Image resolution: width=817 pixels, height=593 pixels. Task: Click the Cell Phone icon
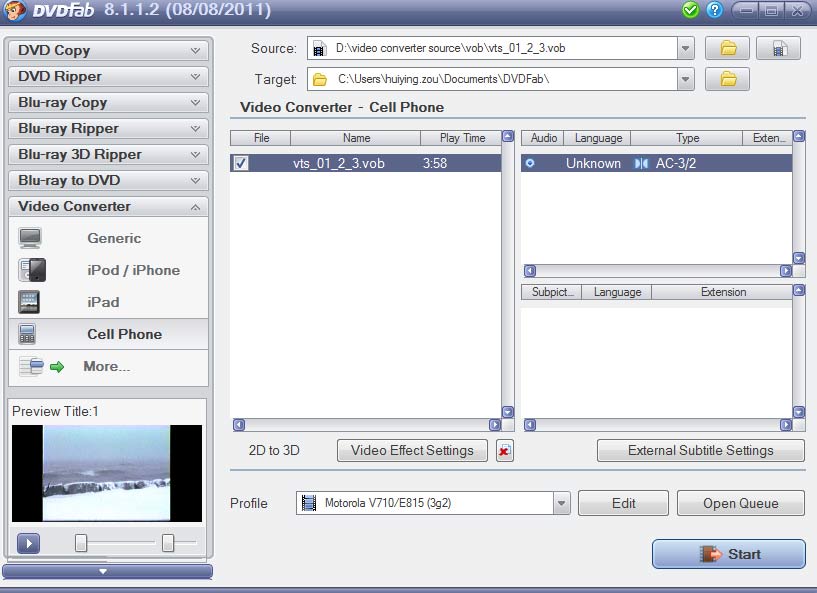pyautogui.click(x=27, y=334)
